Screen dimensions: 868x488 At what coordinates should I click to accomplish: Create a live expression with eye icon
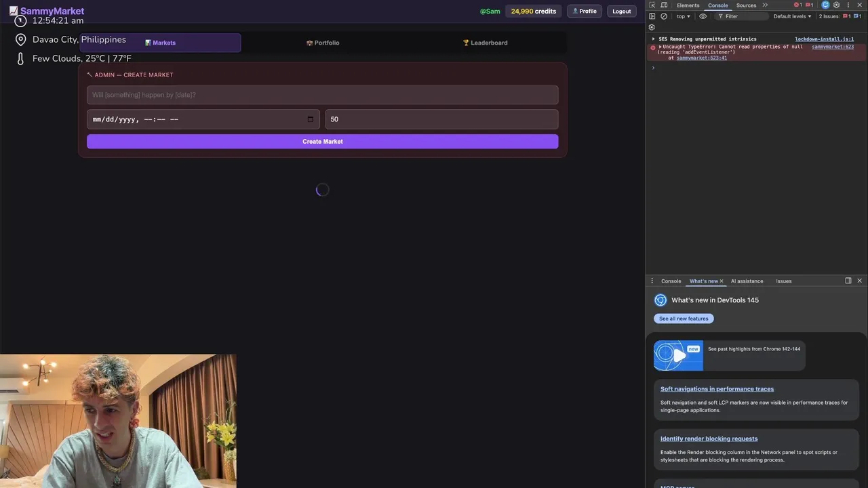[x=703, y=16]
